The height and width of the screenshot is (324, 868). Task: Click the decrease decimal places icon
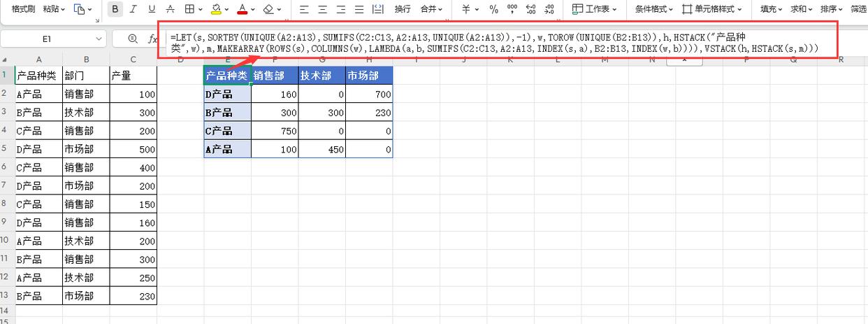pyautogui.click(x=549, y=9)
